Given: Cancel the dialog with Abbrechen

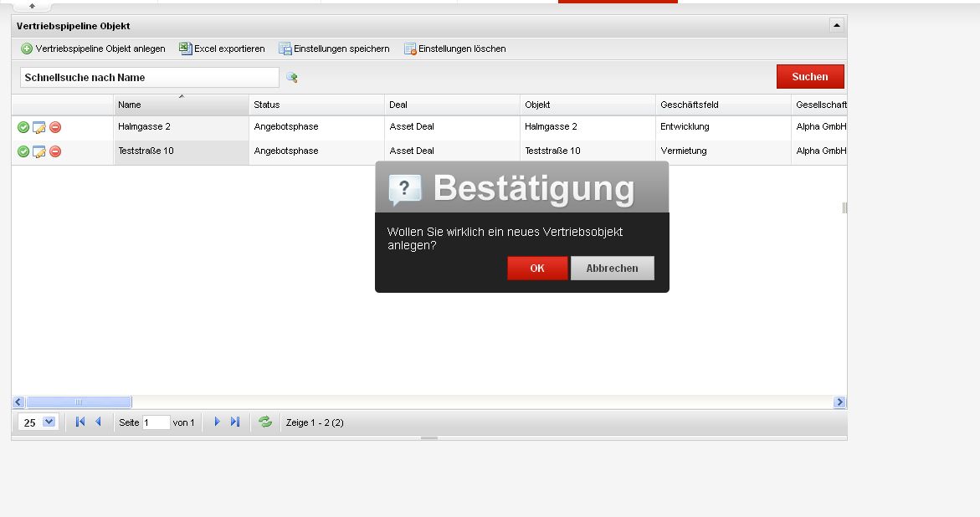Looking at the screenshot, I should point(612,268).
